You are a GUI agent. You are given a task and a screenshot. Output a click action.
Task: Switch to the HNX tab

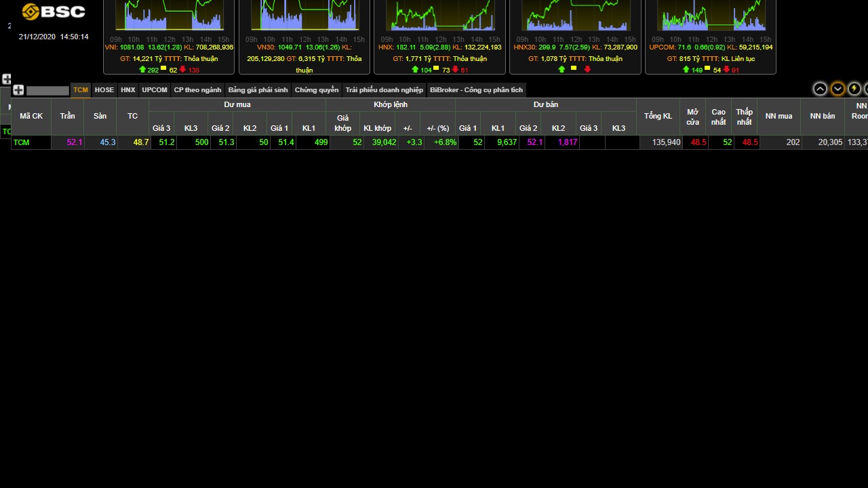128,89
